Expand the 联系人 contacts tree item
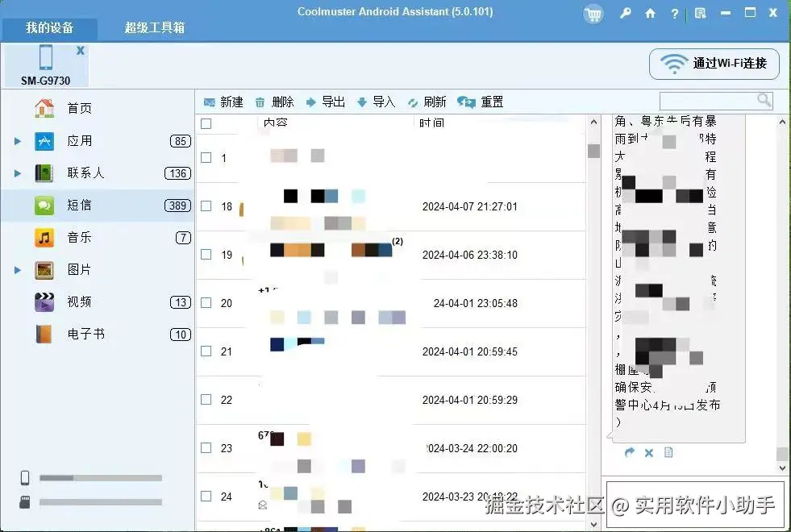Image resolution: width=791 pixels, height=532 pixels. 18,172
